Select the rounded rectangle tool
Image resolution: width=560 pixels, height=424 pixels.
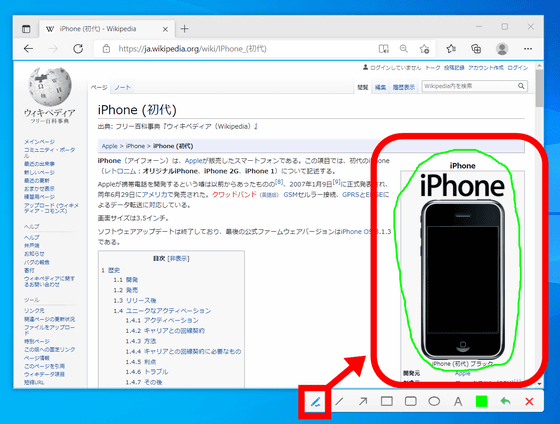(x=411, y=401)
